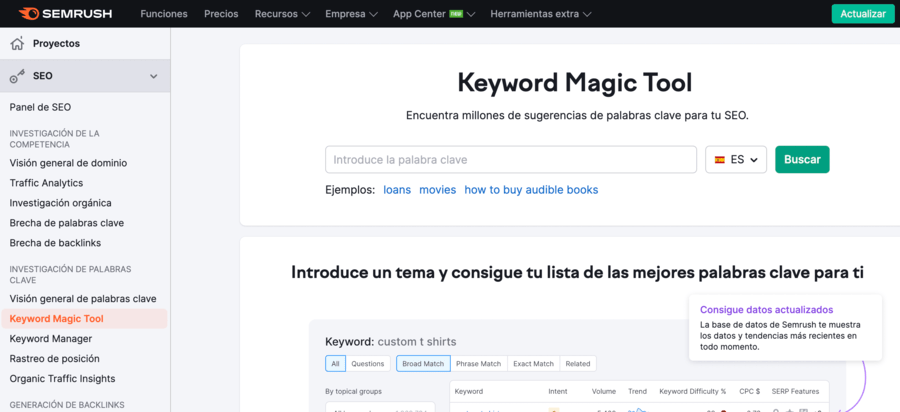Open Brecha de palabras clave

coord(67,223)
